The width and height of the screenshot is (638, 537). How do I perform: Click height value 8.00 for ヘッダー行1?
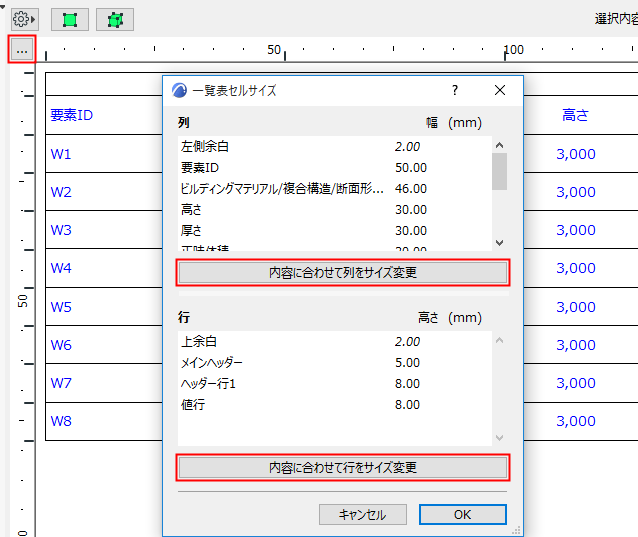[407, 384]
